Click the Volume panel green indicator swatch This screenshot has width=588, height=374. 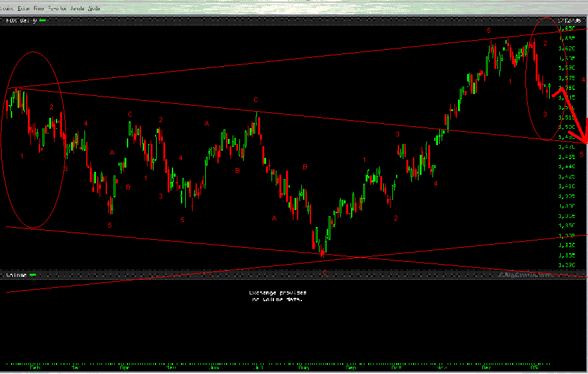(33, 274)
